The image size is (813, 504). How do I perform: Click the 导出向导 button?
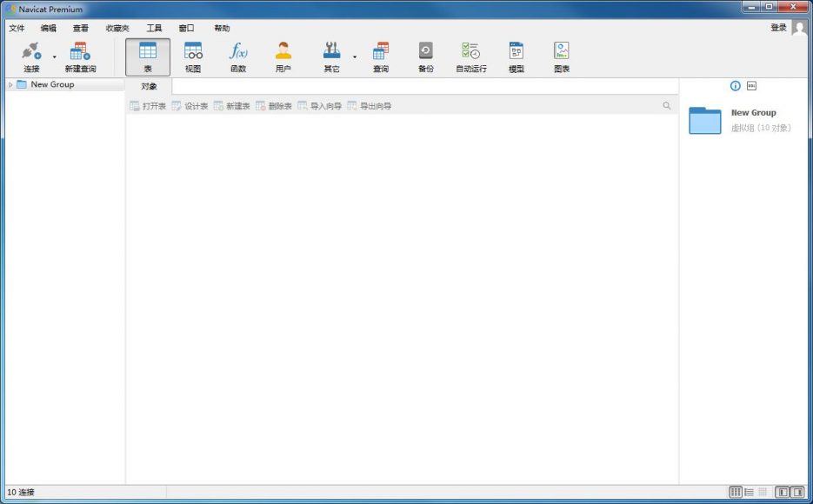coord(370,106)
